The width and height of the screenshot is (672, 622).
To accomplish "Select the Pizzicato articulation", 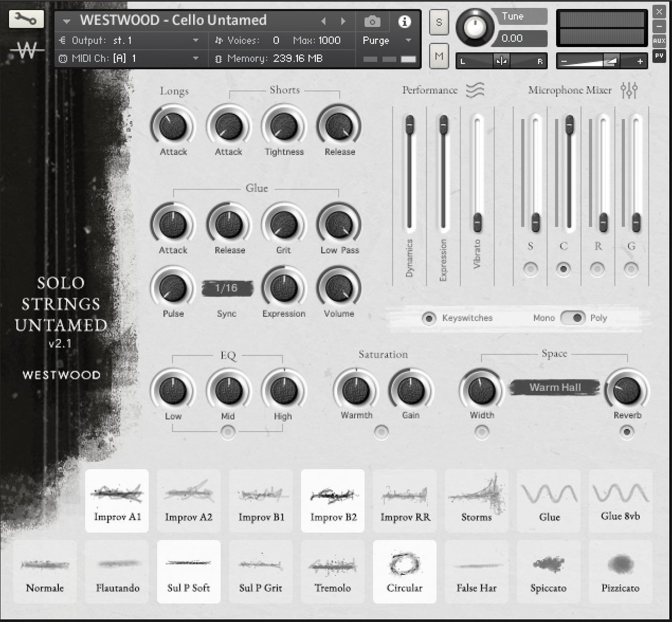I will (620, 572).
